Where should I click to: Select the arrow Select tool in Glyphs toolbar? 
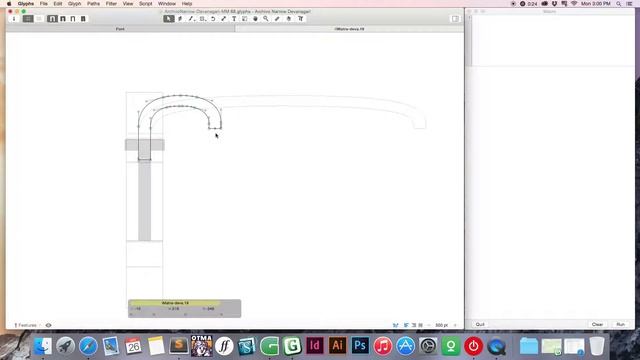pyautogui.click(x=169, y=19)
